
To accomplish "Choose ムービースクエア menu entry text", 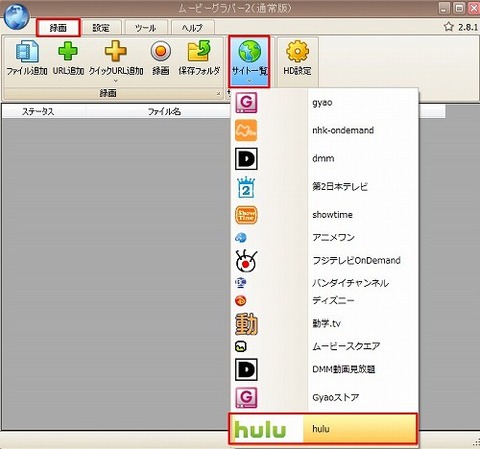I will pos(346,346).
